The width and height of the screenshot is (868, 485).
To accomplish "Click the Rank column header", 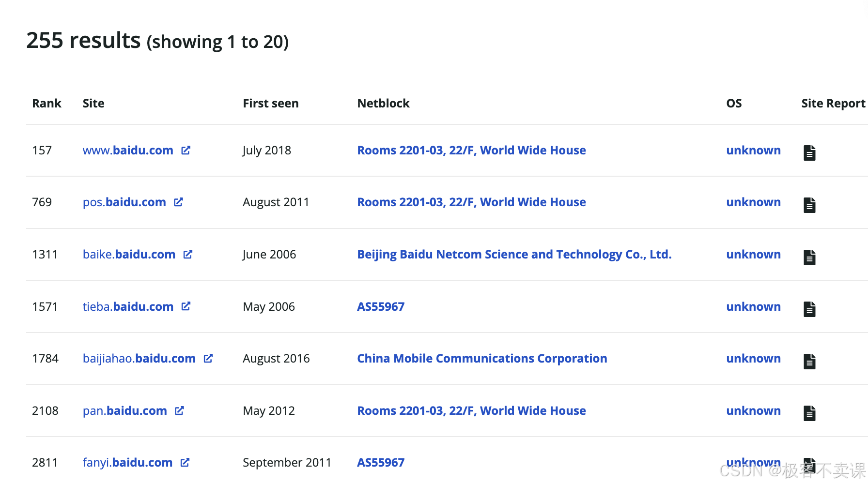I will pyautogui.click(x=46, y=104).
